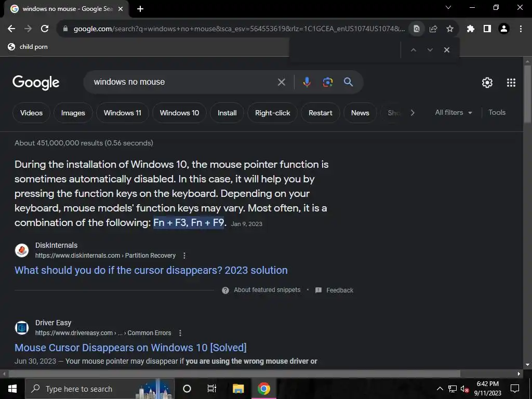532x399 pixels.
Task: Open the Chrome profile avatar
Action: pos(504,29)
